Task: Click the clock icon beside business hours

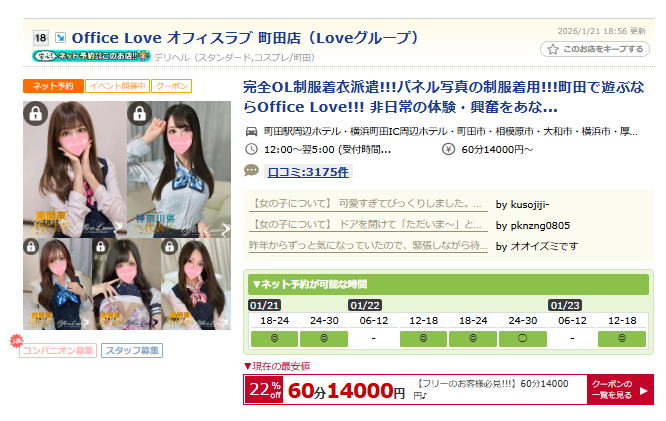Action: point(251,149)
